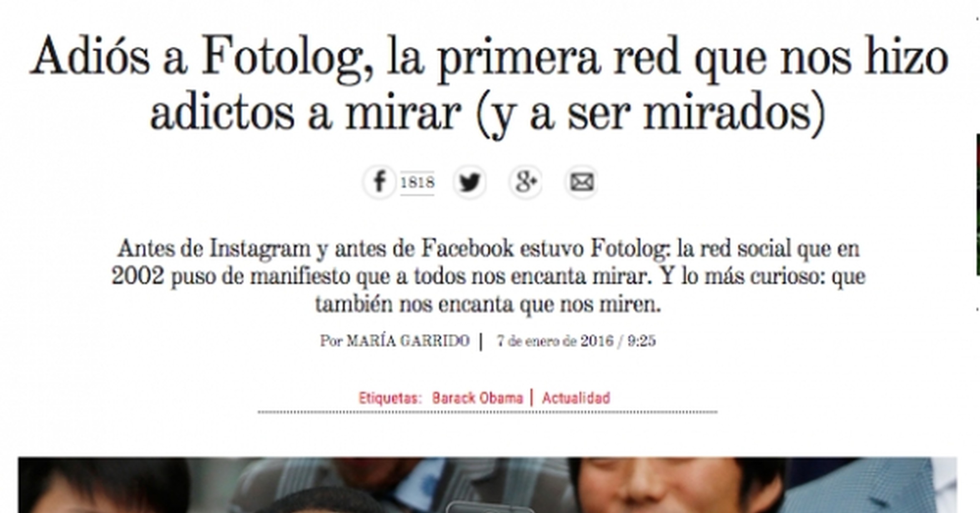Image resolution: width=980 pixels, height=513 pixels.
Task: Click the dotted divider below the tags
Action: coord(487,412)
